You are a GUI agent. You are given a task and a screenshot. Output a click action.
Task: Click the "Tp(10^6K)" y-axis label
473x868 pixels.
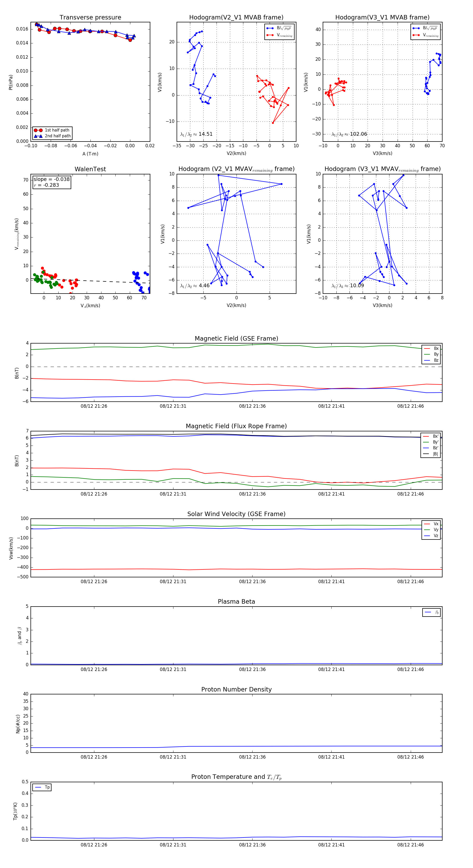coord(15,811)
